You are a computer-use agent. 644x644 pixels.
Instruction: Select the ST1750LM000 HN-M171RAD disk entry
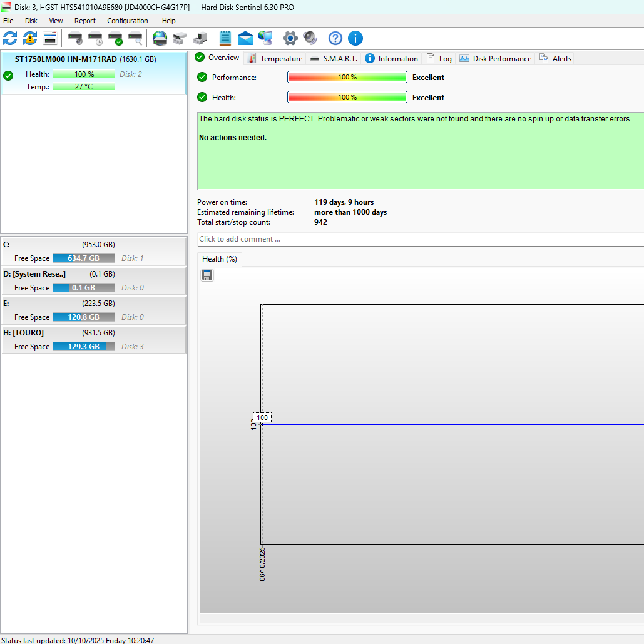(x=85, y=59)
